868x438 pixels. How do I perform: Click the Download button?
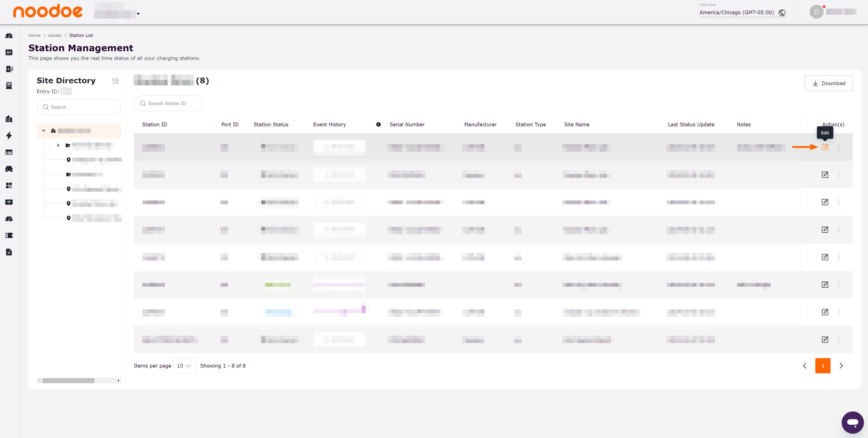pos(828,83)
